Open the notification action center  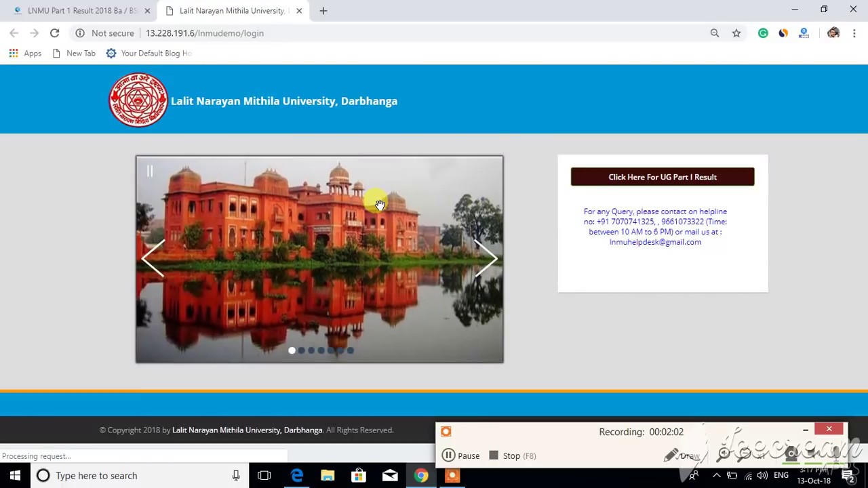(848, 476)
